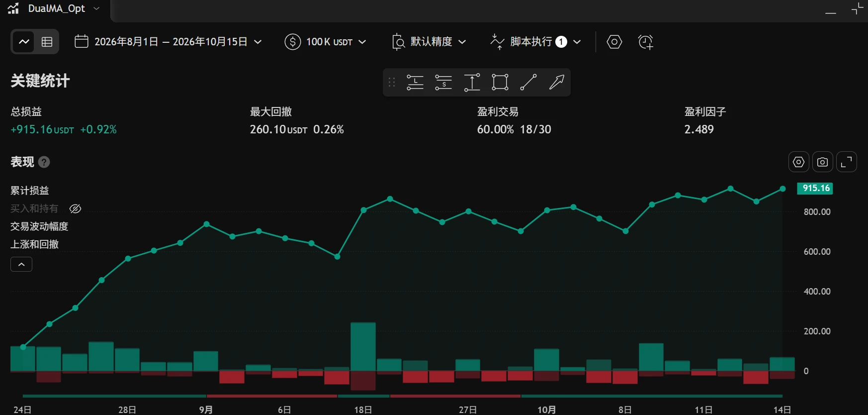Grab the drawing toolbar drag handle

pyautogui.click(x=392, y=83)
